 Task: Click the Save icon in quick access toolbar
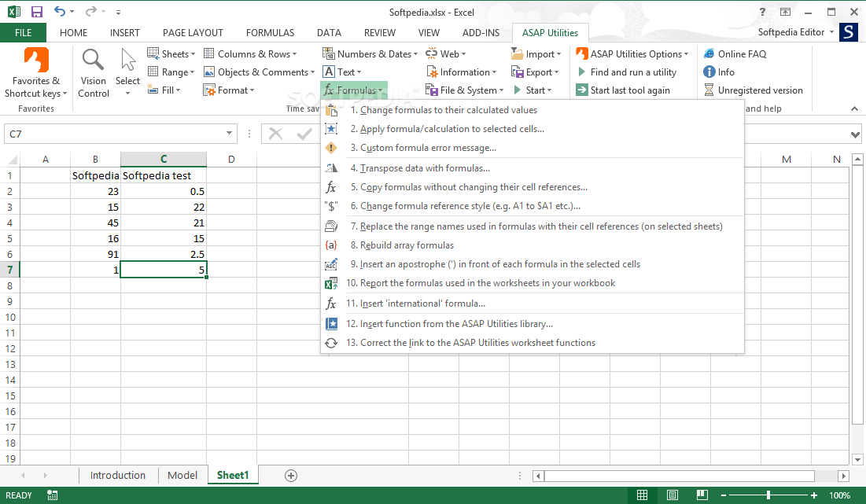[36, 12]
